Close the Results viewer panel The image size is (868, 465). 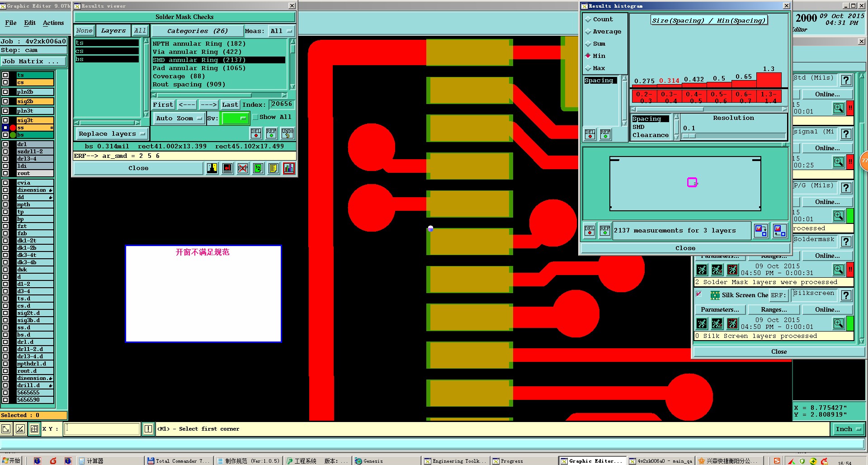(138, 168)
